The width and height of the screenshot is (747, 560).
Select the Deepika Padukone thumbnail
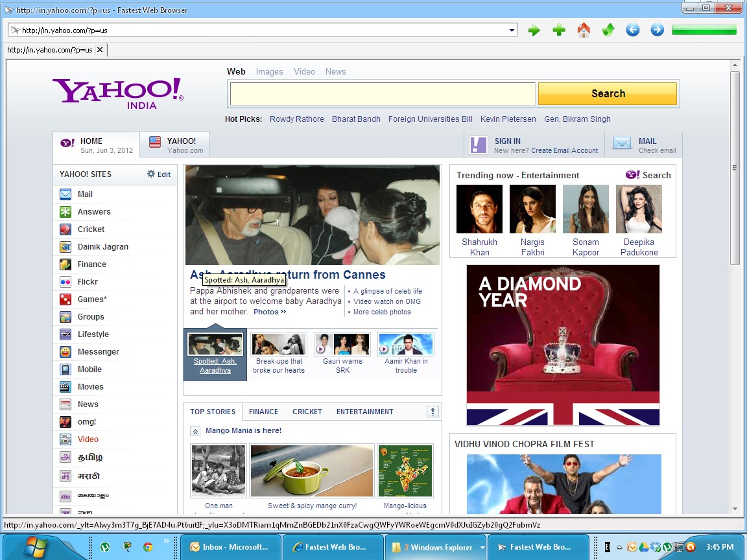click(x=639, y=209)
